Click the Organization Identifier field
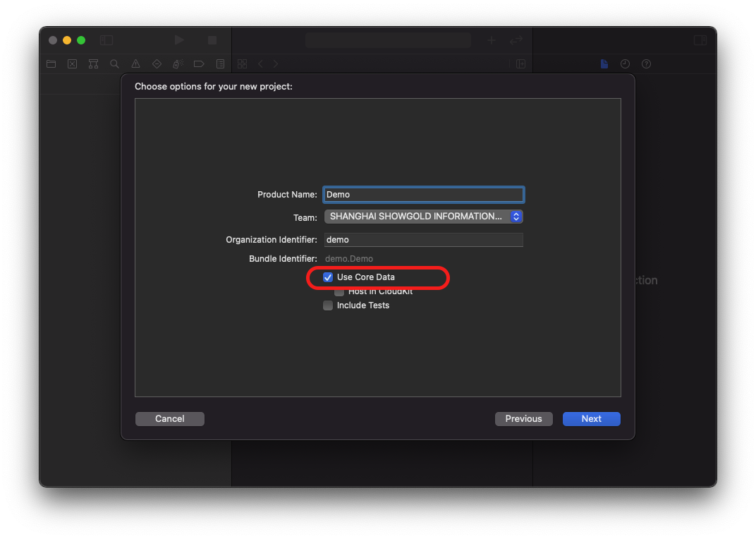This screenshot has height=539, width=756. click(423, 240)
